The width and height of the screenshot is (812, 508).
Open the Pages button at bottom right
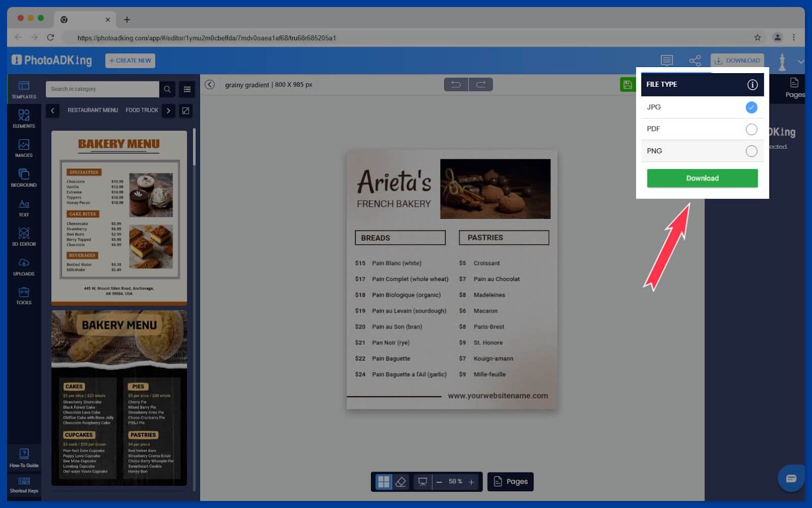pyautogui.click(x=511, y=481)
